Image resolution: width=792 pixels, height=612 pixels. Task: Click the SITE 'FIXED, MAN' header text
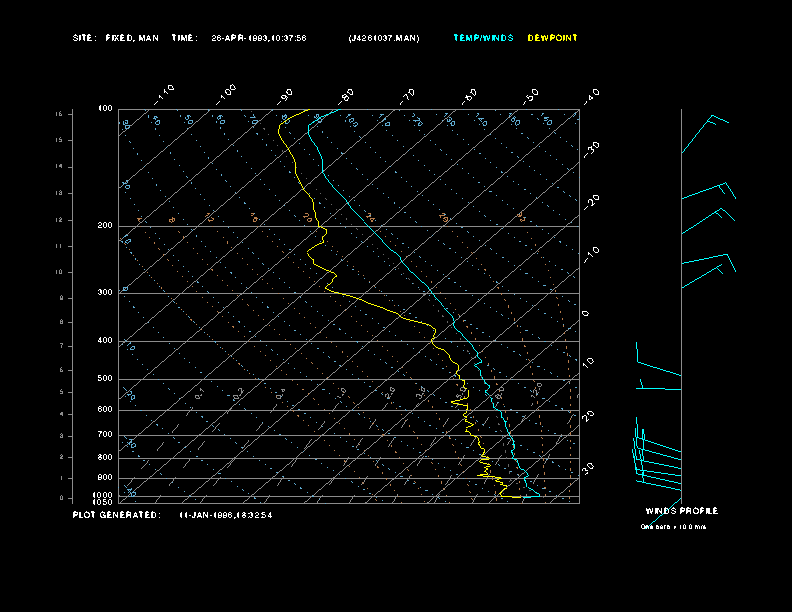[x=131, y=38]
